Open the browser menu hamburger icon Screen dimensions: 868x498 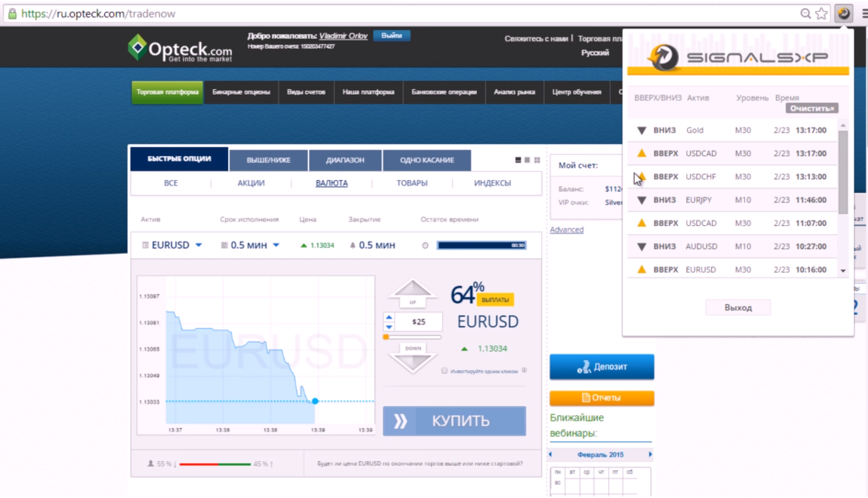click(x=864, y=14)
